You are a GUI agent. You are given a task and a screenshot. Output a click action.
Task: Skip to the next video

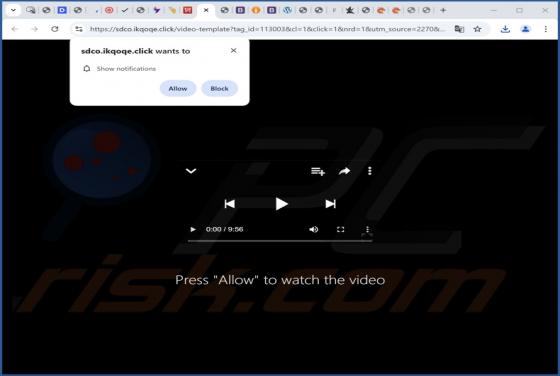[330, 204]
